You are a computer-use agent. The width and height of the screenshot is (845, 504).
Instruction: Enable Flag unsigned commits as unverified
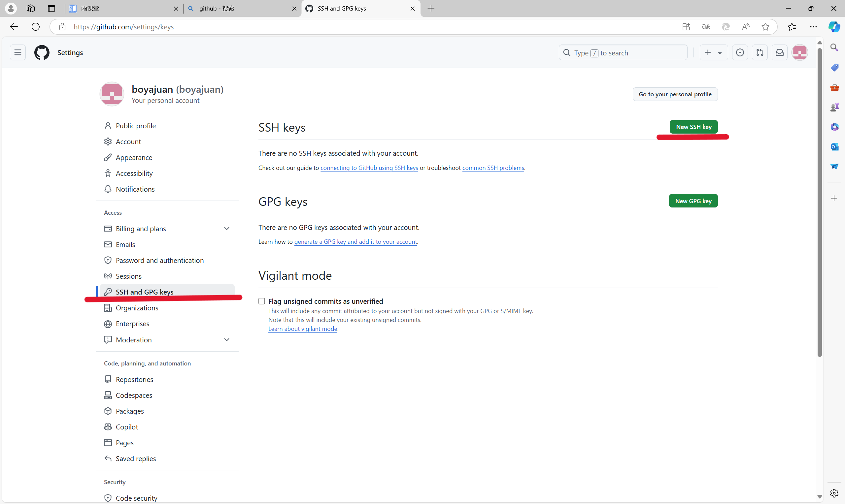tap(262, 301)
